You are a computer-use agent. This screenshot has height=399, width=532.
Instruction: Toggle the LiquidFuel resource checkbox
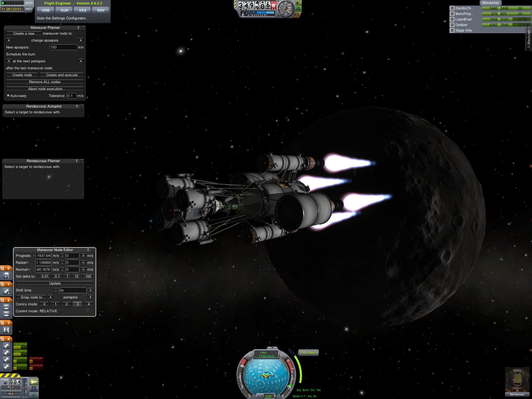tap(452, 19)
